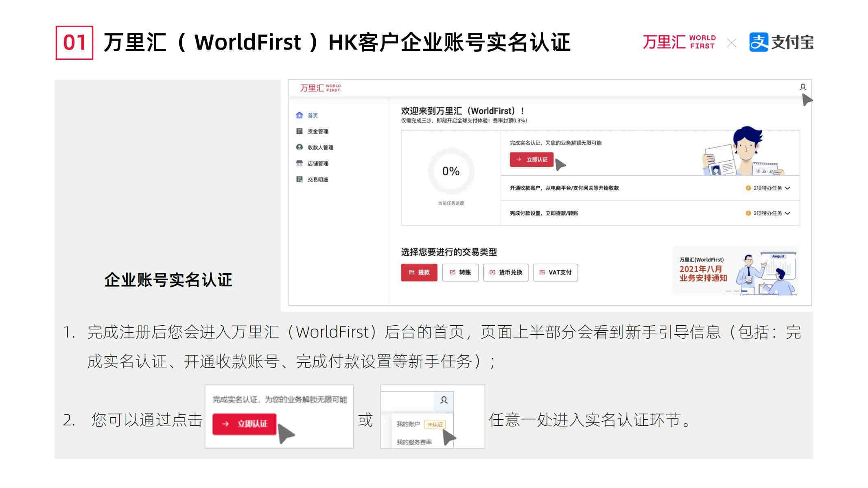The width and height of the screenshot is (868, 488).
Task: Click the icon beside 资金管理
Action: 300,131
